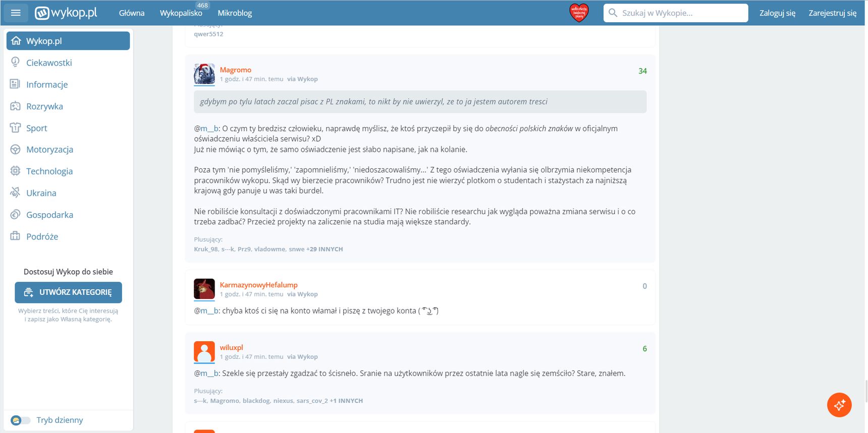The image size is (868, 433).
Task: Click voter vladowme under Magromo's comment
Action: pos(269,249)
